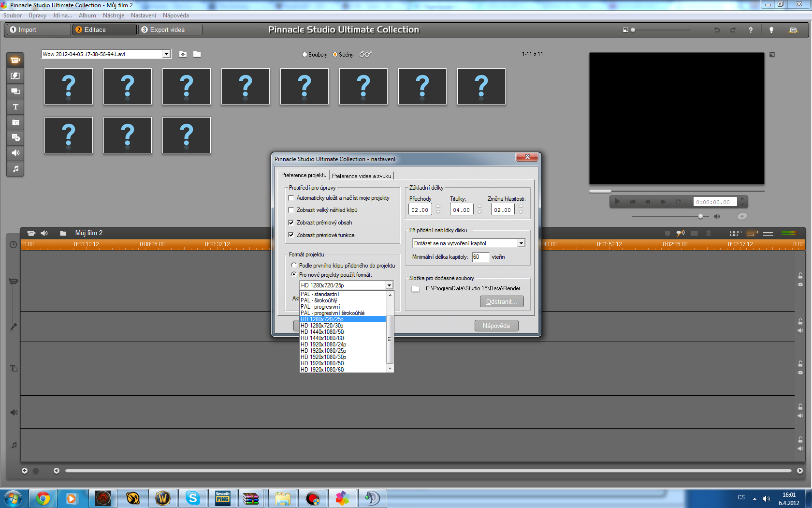This screenshot has height=508, width=812.
Task: Switch to text list view icon
Action: (x=768, y=233)
